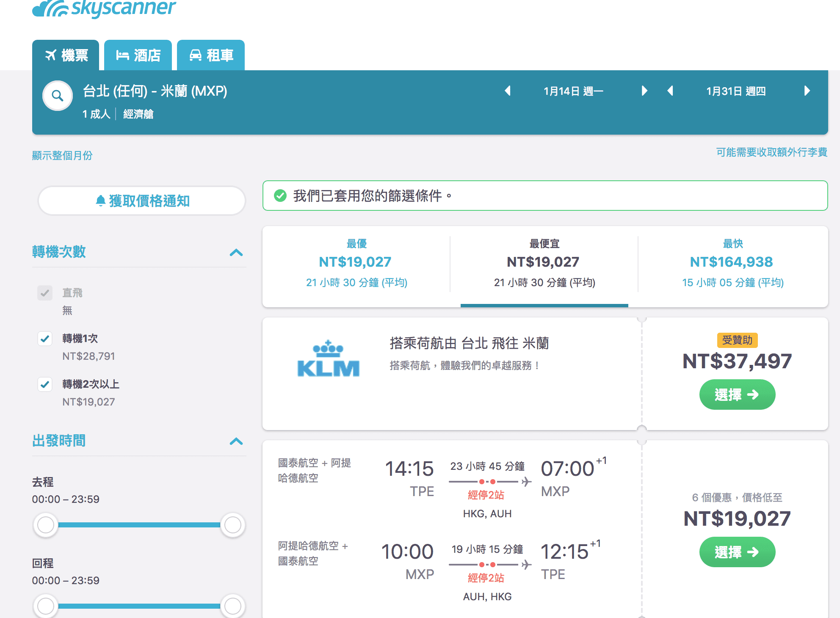The width and height of the screenshot is (840, 618).
Task: Select the NT$19,027 Cathay Etihad flight
Action: 737,552
